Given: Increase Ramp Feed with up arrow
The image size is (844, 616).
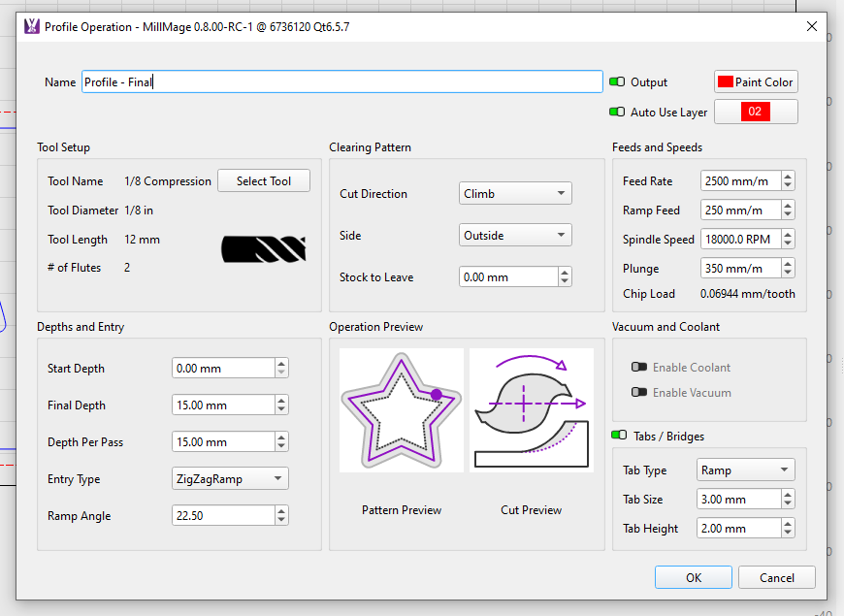Looking at the screenshot, I should click(788, 205).
